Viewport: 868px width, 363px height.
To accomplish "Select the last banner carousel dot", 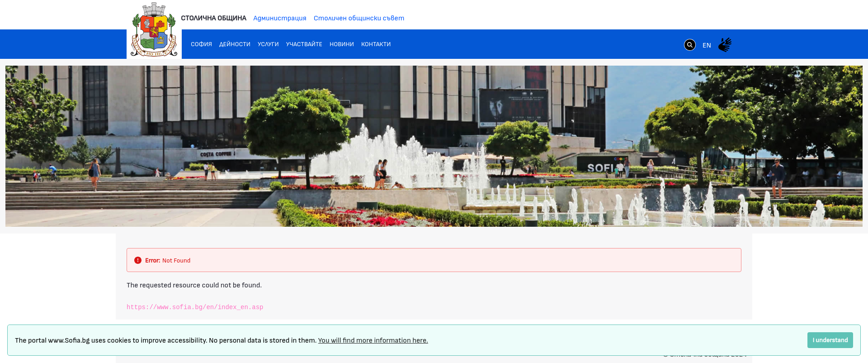I will (x=815, y=209).
